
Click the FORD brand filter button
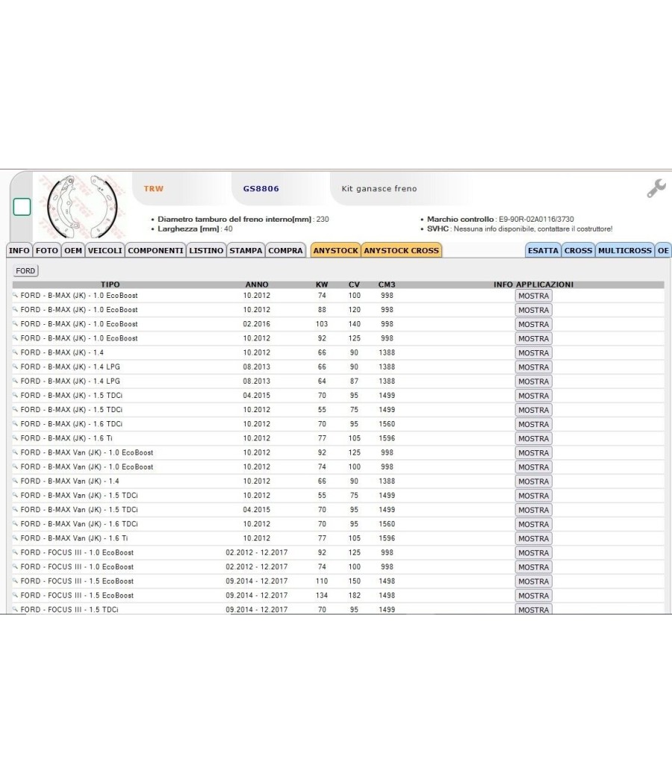coord(25,271)
